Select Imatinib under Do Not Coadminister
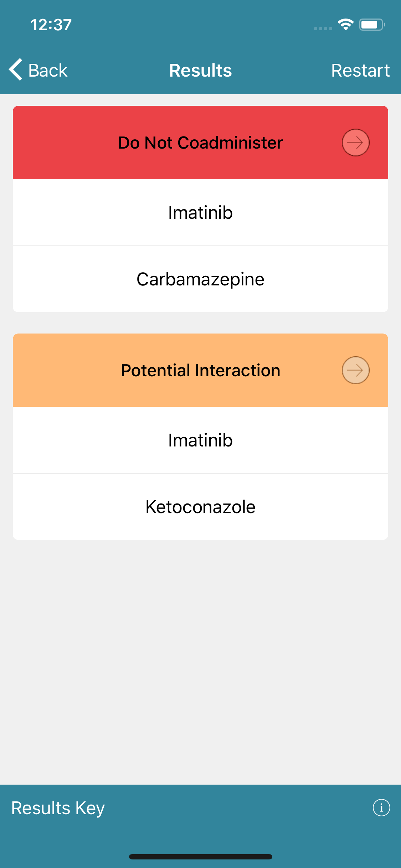 (200, 212)
